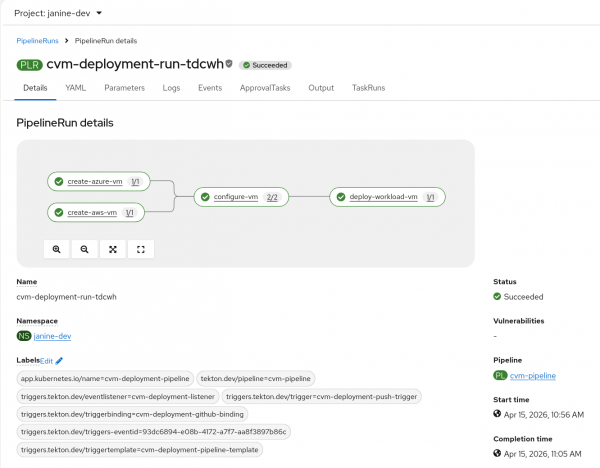Open the create-aws-vm task node
Viewport: 600px width, 468px height.
point(96,212)
